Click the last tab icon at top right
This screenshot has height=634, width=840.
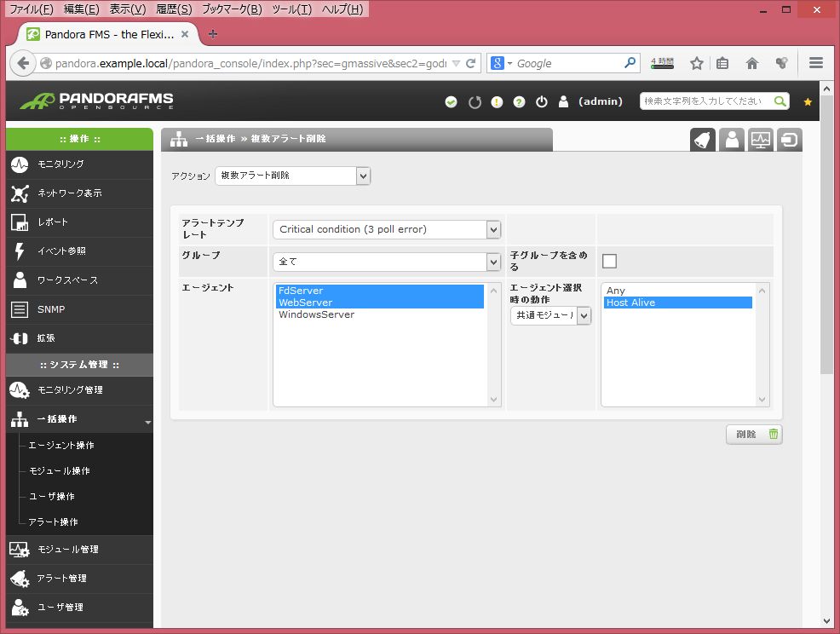[x=790, y=140]
